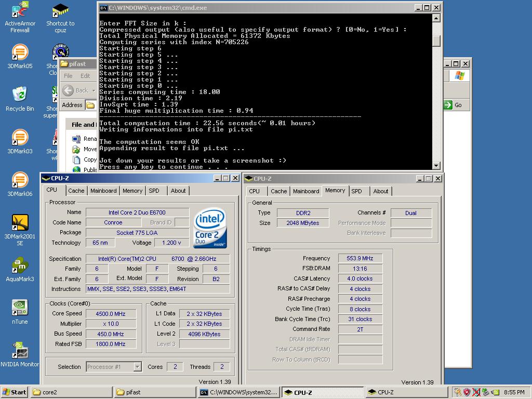This screenshot has width=532, height=399.
Task: Click the Move this file task icon
Action: [x=76, y=149]
